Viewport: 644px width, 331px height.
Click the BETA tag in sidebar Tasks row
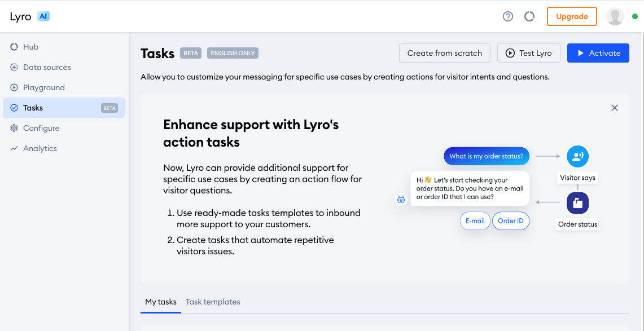pyautogui.click(x=109, y=108)
